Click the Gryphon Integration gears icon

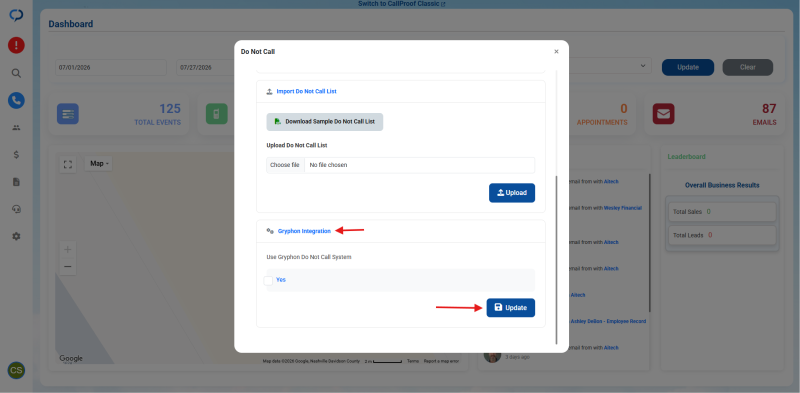coord(270,231)
